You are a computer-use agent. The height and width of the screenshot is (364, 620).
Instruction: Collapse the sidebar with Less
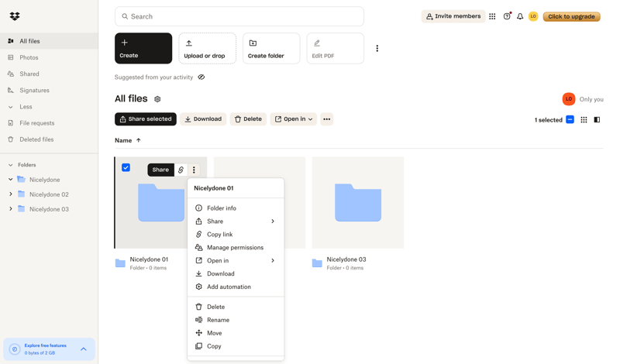(x=26, y=107)
